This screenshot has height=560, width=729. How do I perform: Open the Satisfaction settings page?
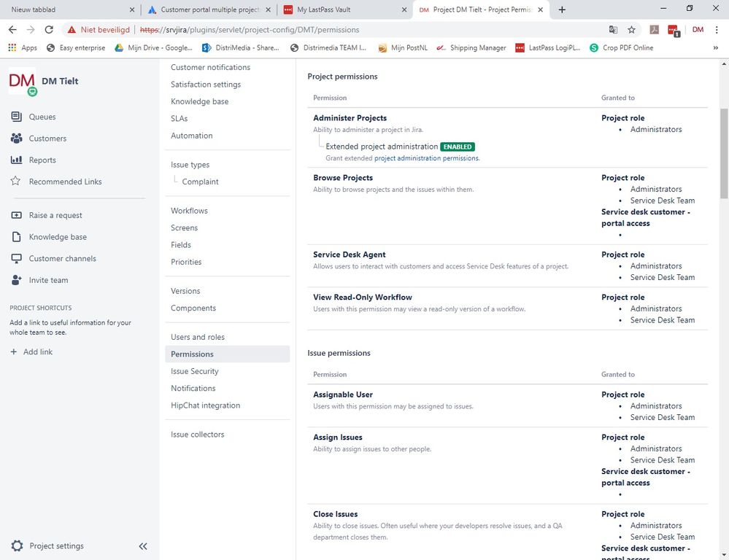tap(206, 85)
